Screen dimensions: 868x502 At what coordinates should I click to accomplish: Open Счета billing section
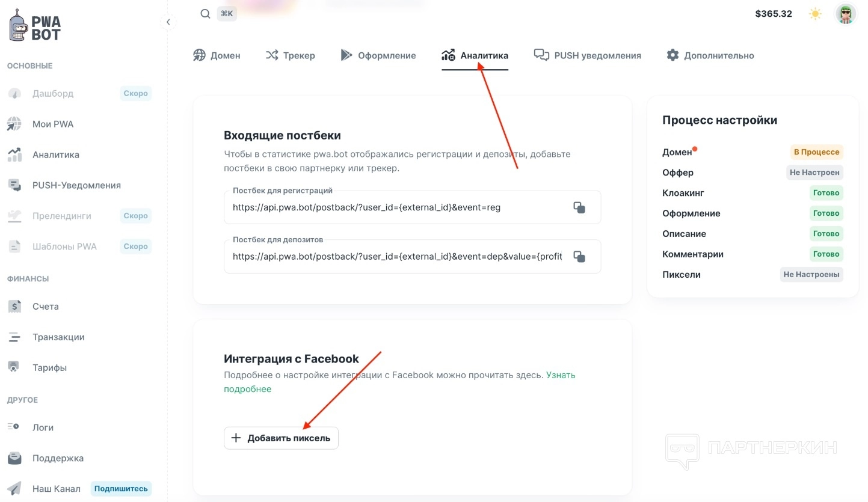click(46, 307)
